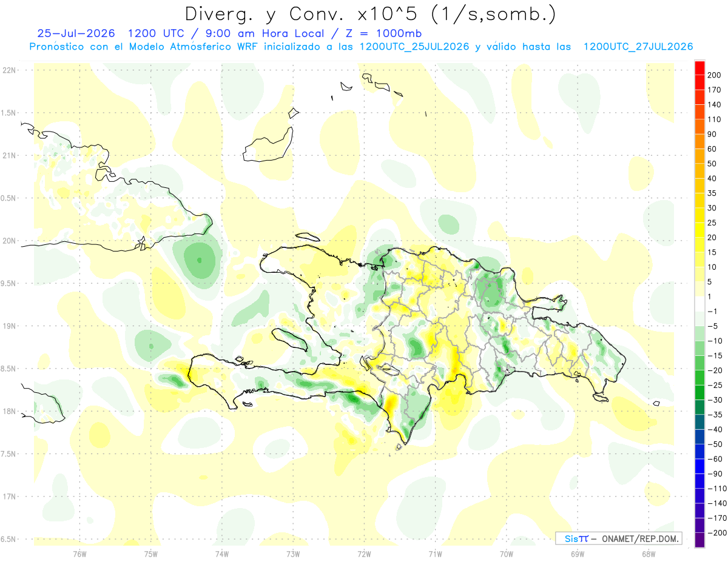Click the "73W" longitude label
The image size is (728, 562).
[x=293, y=554]
